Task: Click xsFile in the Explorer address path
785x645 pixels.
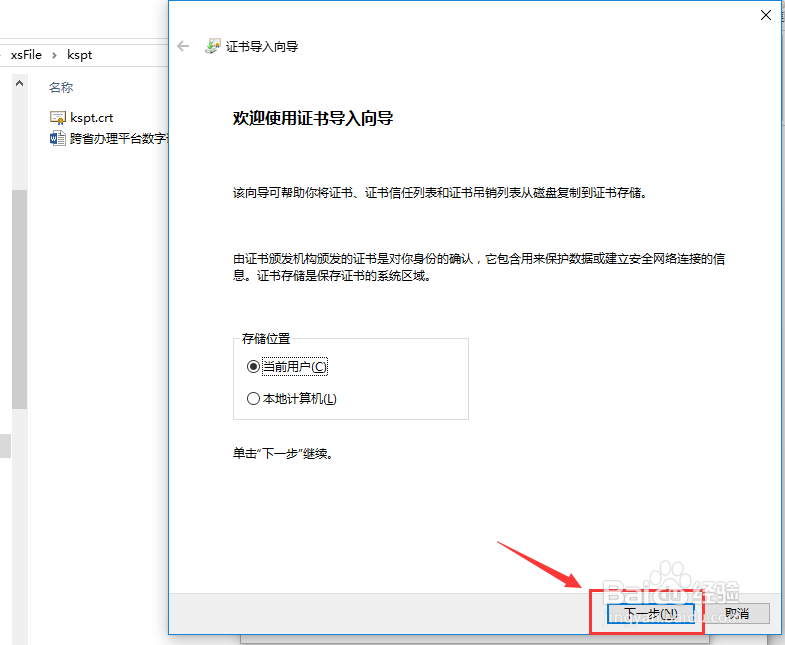Action: [x=26, y=55]
